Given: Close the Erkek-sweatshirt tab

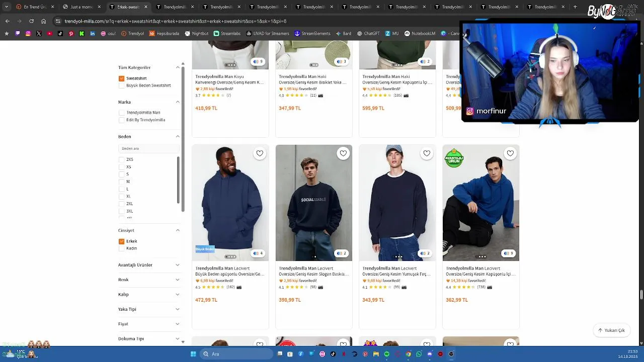Looking at the screenshot, I should pyautogui.click(x=146, y=7).
